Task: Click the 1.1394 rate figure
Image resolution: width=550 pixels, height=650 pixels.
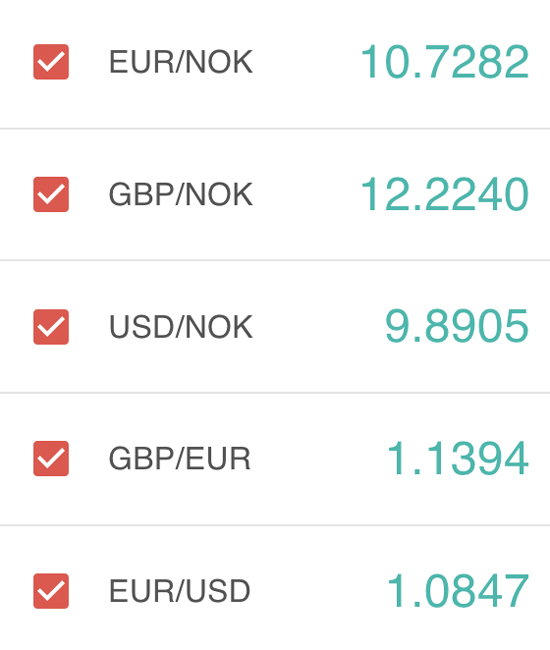Action: coord(458,458)
